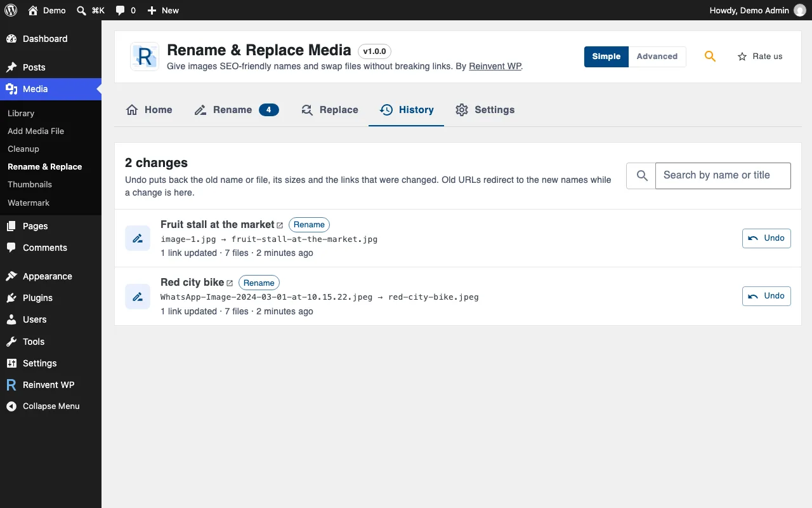812x508 pixels.
Task: Click the Search by name or title field
Action: coord(723,176)
